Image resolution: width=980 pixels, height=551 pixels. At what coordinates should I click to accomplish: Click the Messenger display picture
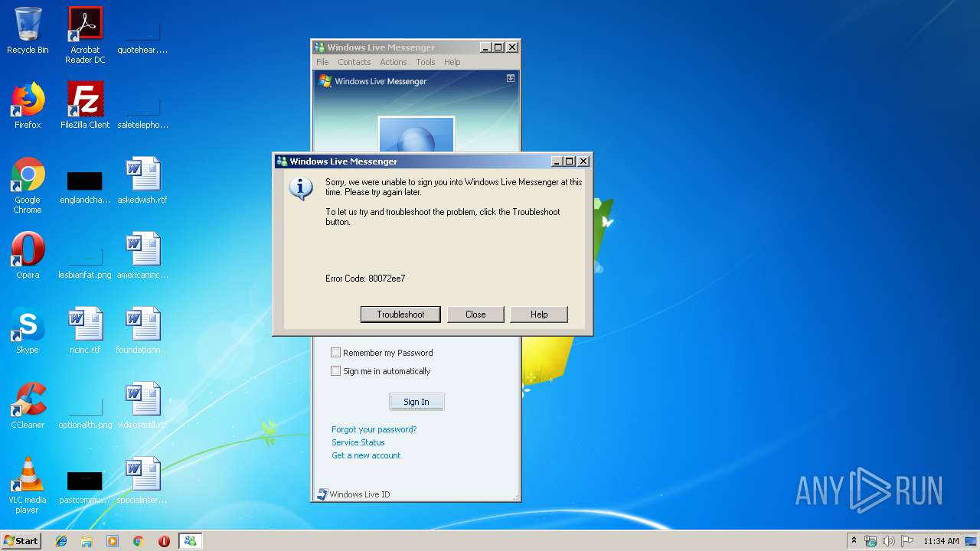pos(416,135)
